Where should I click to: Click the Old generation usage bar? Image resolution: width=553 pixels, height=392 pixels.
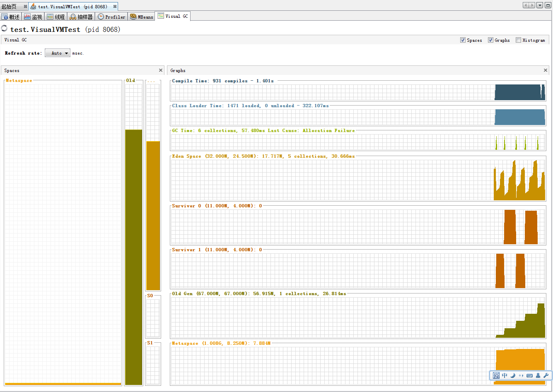[x=133, y=257]
